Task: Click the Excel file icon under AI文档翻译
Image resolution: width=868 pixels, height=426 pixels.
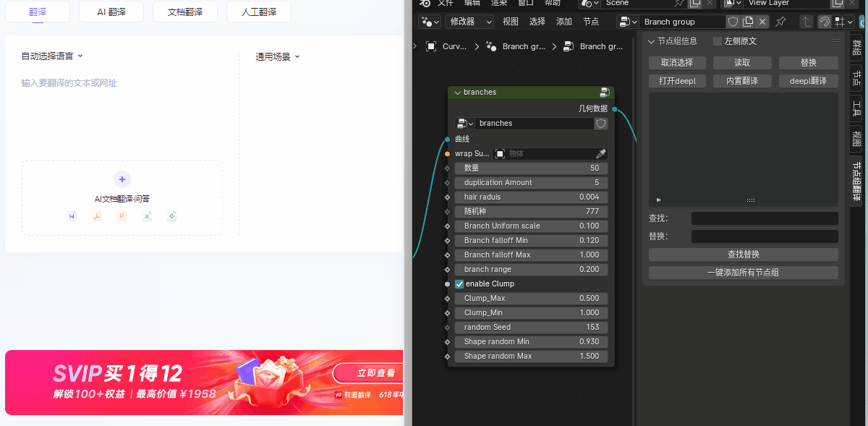Action: [147, 216]
